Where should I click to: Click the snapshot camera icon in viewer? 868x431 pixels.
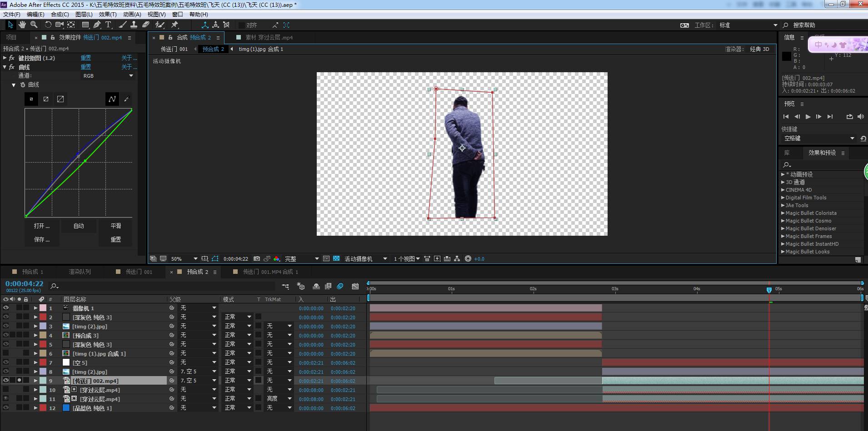257,259
